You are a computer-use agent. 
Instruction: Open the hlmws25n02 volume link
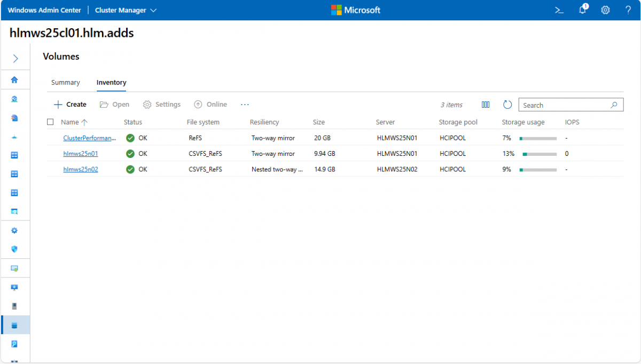[81, 169]
